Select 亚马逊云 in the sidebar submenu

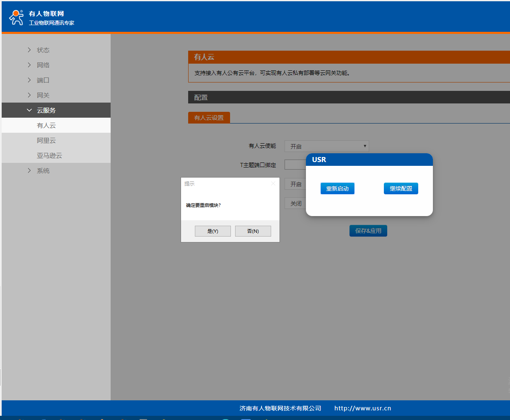(49, 156)
